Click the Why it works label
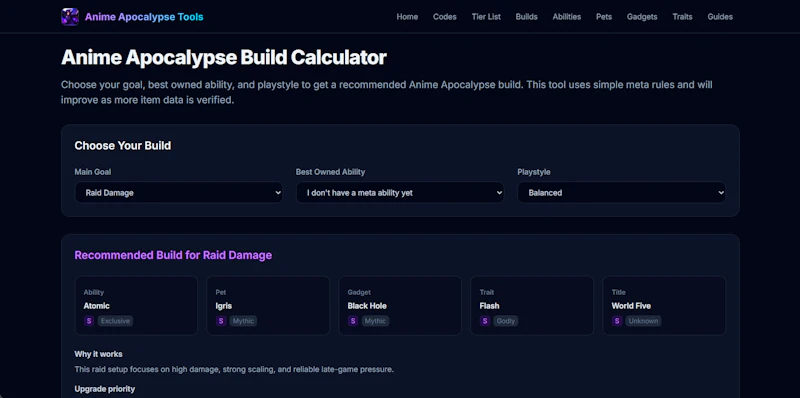Image resolution: width=800 pixels, height=398 pixels. 98,354
